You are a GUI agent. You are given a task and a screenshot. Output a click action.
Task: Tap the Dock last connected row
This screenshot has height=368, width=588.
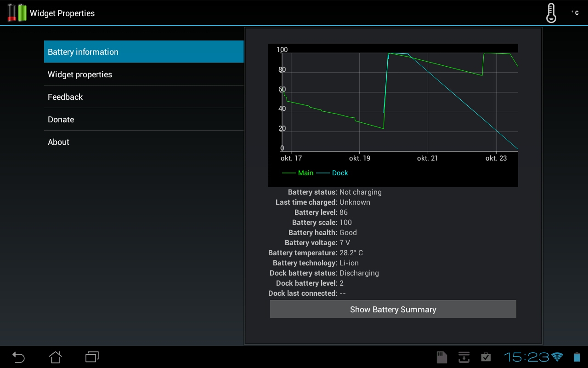pyautogui.click(x=307, y=293)
